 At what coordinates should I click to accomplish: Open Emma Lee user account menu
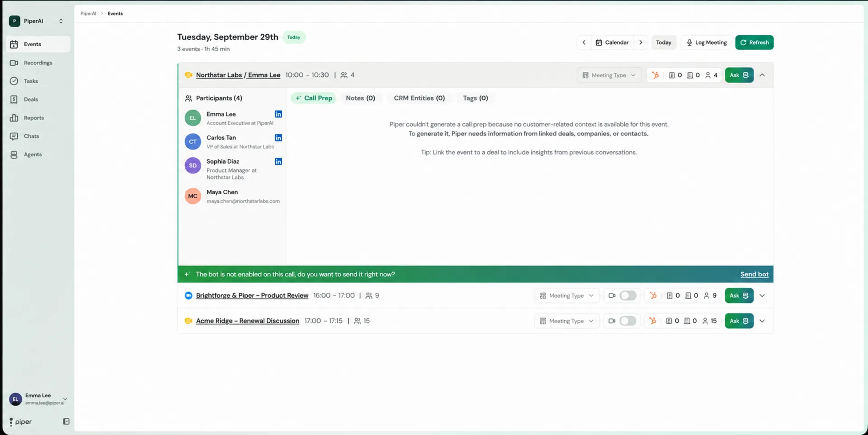(x=38, y=399)
